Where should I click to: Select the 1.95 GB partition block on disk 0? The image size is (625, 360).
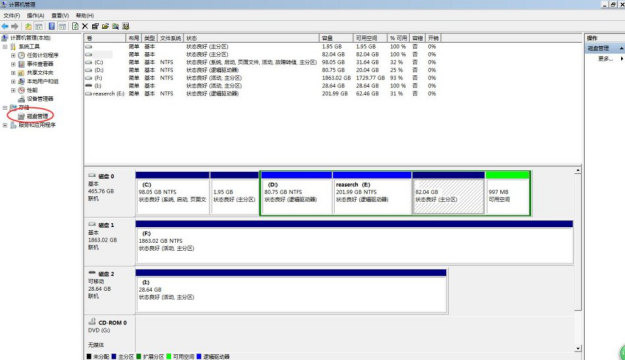click(234, 194)
